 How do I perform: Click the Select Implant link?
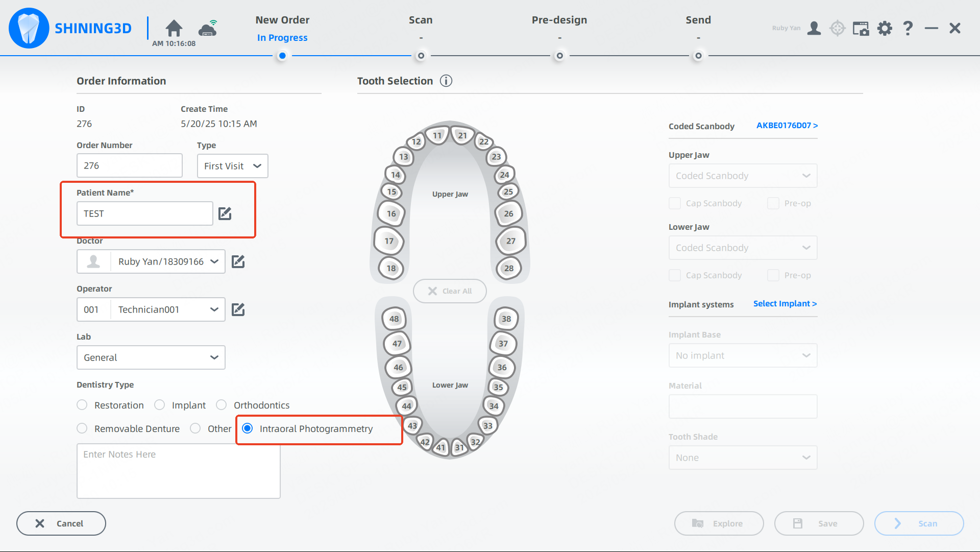point(785,304)
